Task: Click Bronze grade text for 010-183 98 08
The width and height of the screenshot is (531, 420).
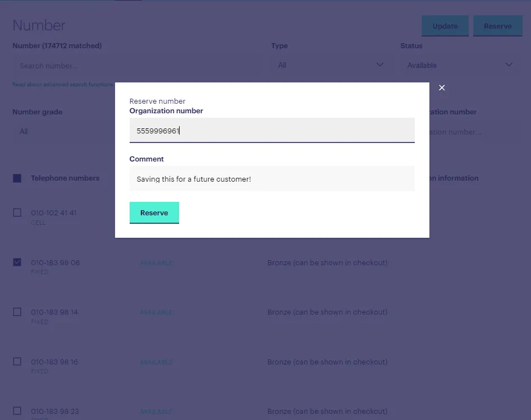Action: tap(327, 262)
